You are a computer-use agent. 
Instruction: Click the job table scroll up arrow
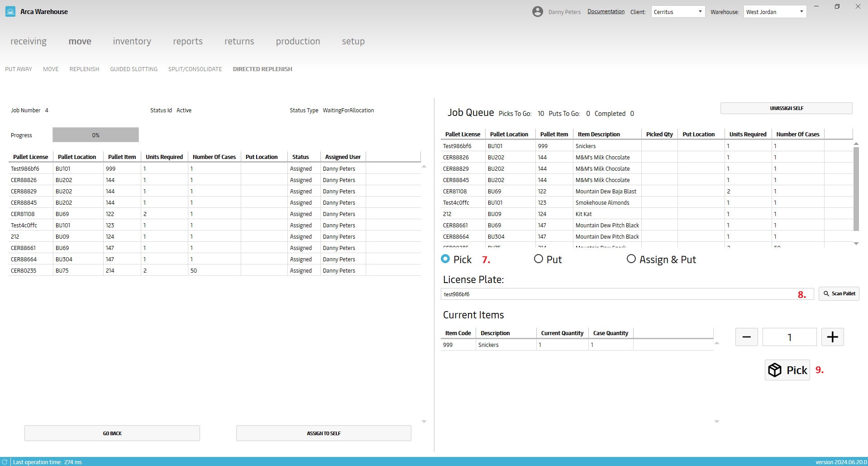click(x=424, y=167)
